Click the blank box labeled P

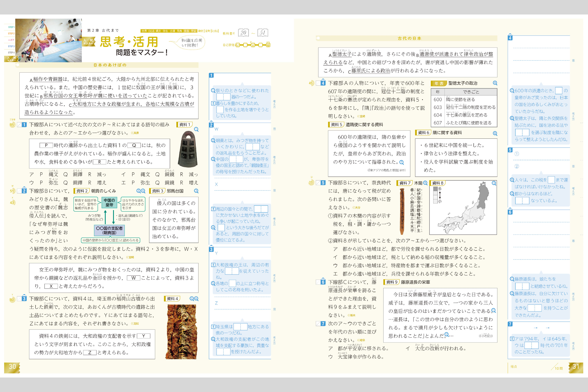[x=46, y=145]
